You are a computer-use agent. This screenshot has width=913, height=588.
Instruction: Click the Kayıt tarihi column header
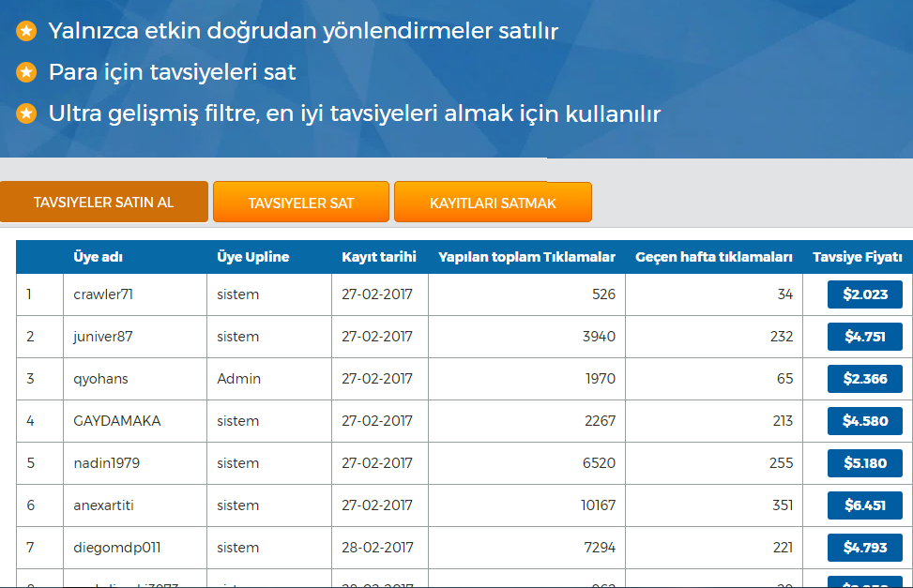point(378,257)
